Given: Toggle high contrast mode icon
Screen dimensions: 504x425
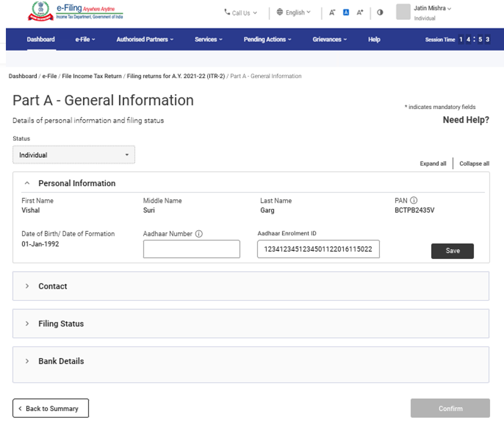Looking at the screenshot, I should click(x=380, y=12).
